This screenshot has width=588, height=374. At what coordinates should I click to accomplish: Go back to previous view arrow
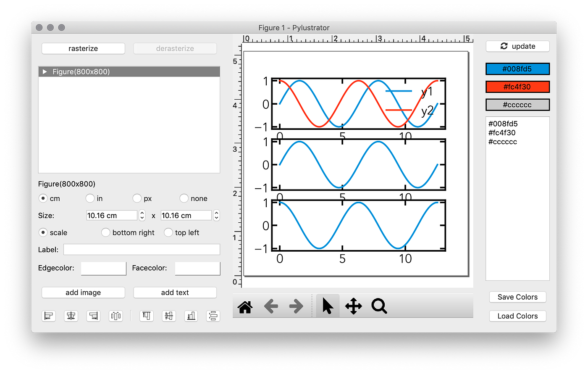(x=271, y=306)
